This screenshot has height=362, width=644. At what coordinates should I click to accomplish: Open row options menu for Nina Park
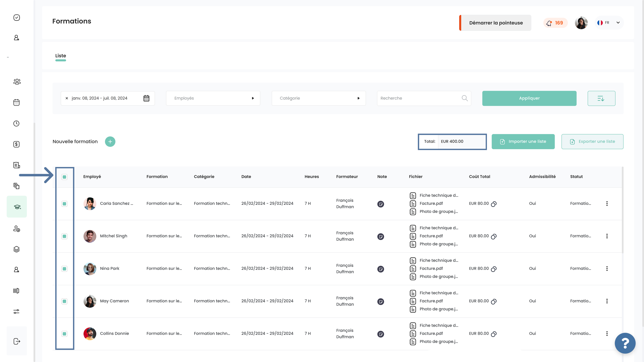[x=607, y=269]
